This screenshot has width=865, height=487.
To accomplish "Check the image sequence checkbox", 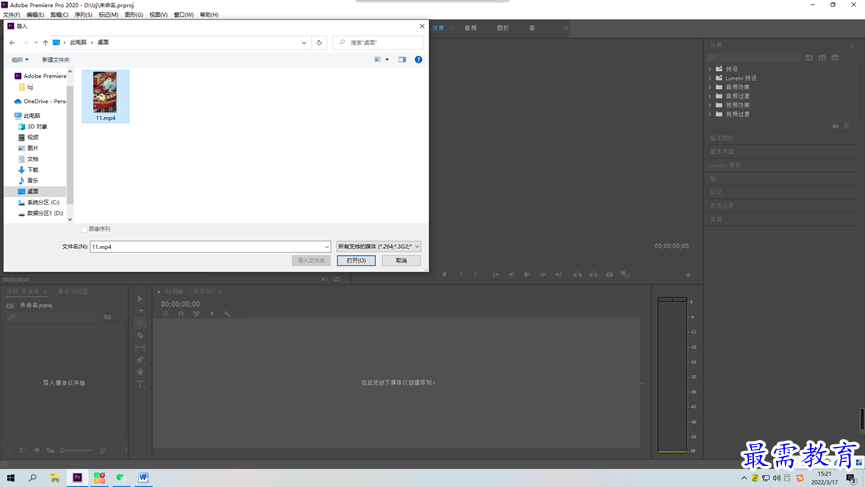I will pyautogui.click(x=84, y=229).
